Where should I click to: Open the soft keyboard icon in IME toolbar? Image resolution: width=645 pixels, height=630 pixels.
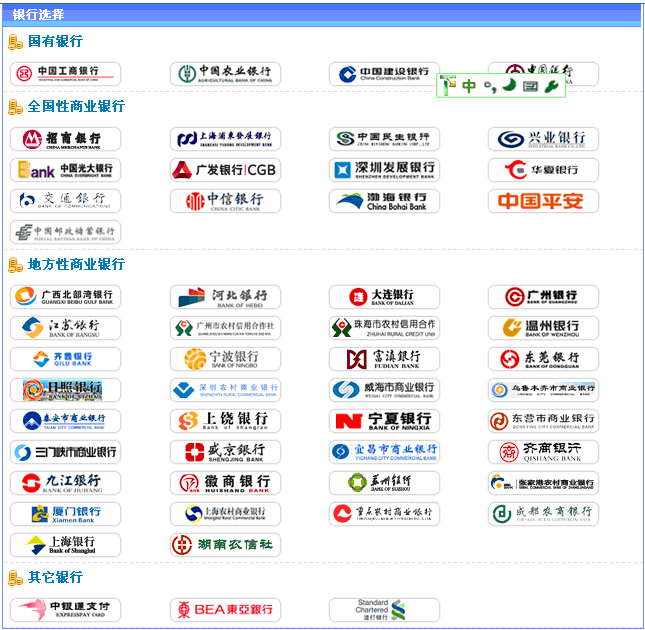(x=530, y=86)
